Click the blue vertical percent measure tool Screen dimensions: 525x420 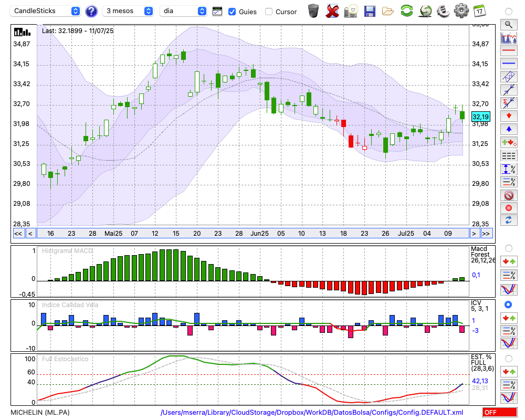click(x=509, y=169)
